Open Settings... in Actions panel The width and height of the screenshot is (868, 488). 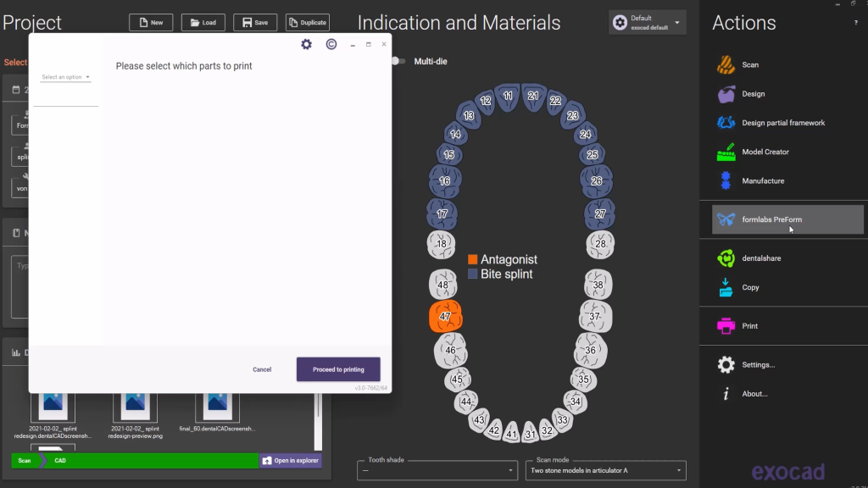[758, 365]
